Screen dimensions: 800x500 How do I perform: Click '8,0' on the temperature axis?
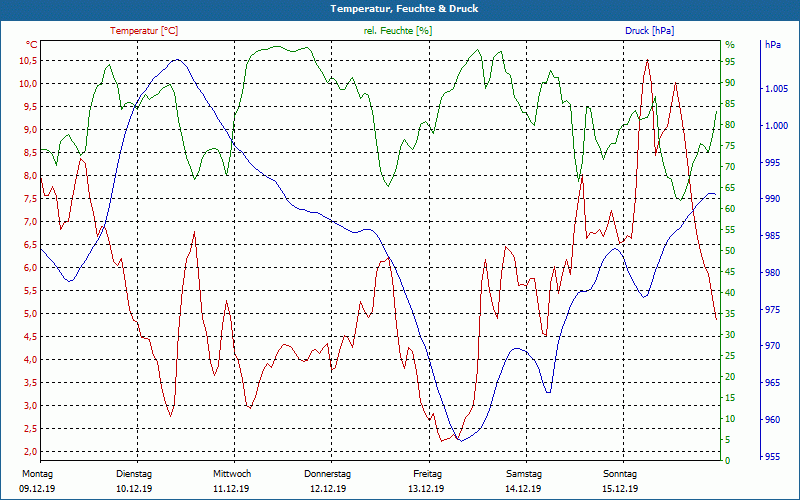coord(30,176)
